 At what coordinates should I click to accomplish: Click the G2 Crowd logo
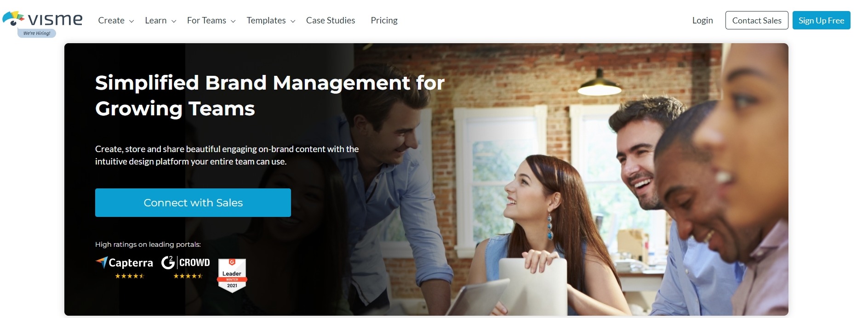[x=185, y=262]
